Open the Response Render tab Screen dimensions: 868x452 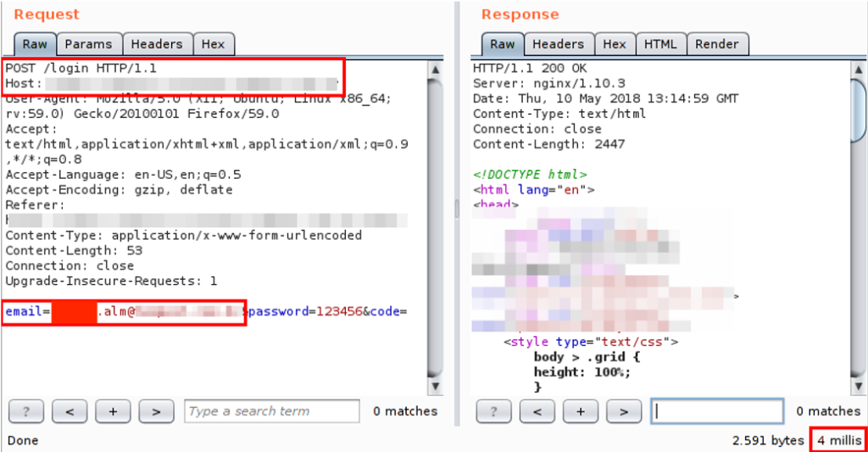[716, 44]
